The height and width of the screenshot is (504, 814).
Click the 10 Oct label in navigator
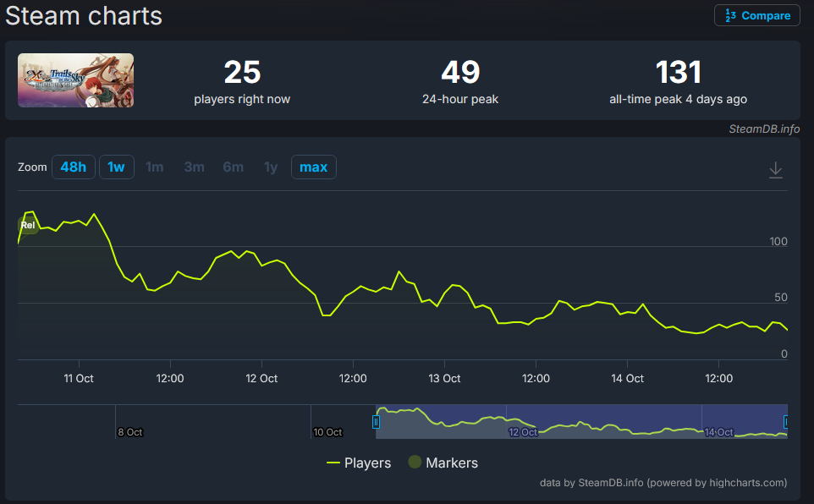tap(327, 432)
